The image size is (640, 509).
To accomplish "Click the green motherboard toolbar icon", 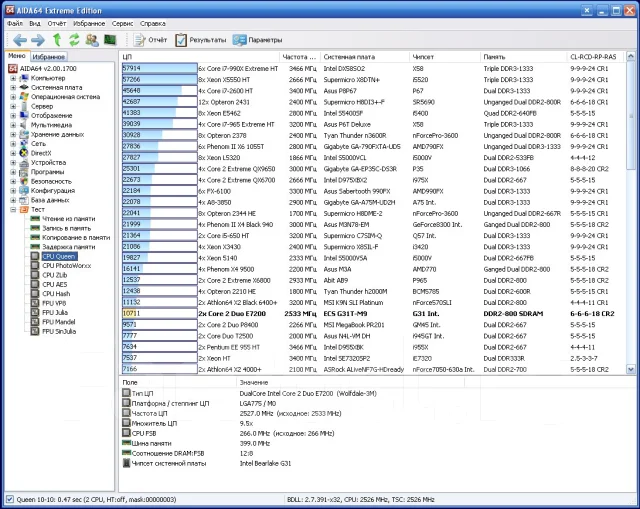I will (x=110, y=40).
